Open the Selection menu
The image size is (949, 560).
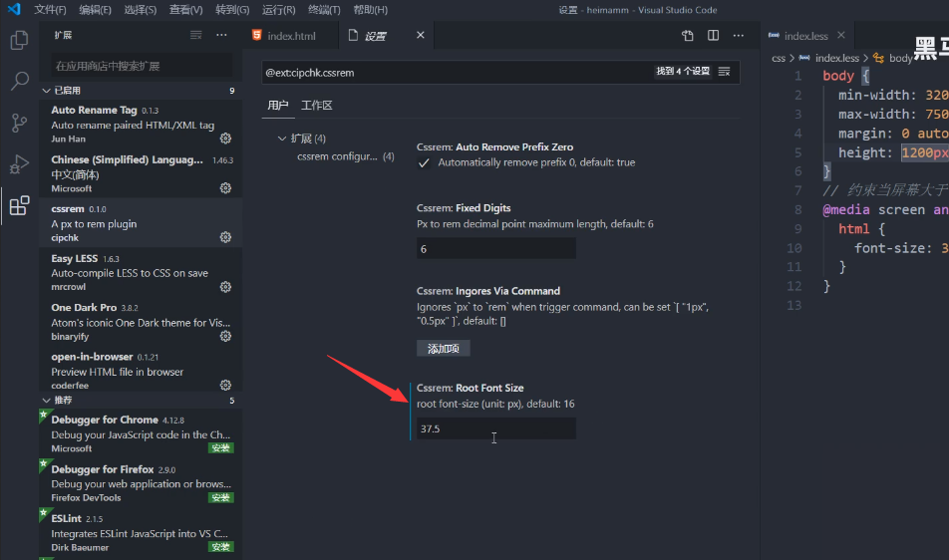(x=141, y=10)
